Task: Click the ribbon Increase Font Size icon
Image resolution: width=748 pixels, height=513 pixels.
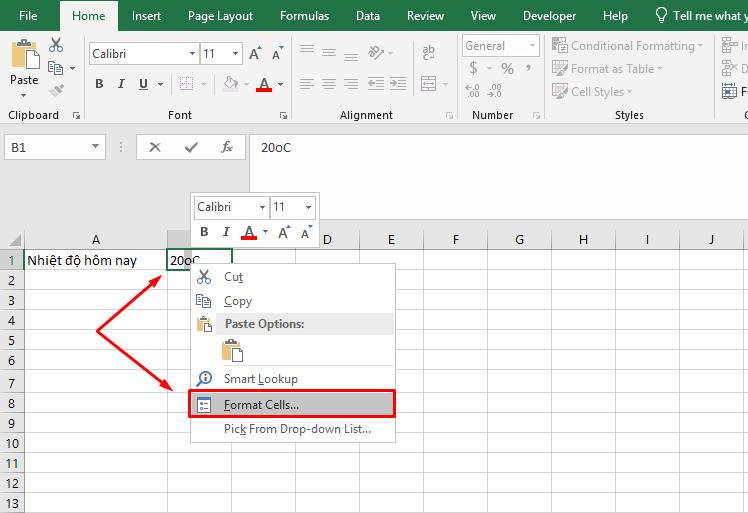Action: click(256, 53)
